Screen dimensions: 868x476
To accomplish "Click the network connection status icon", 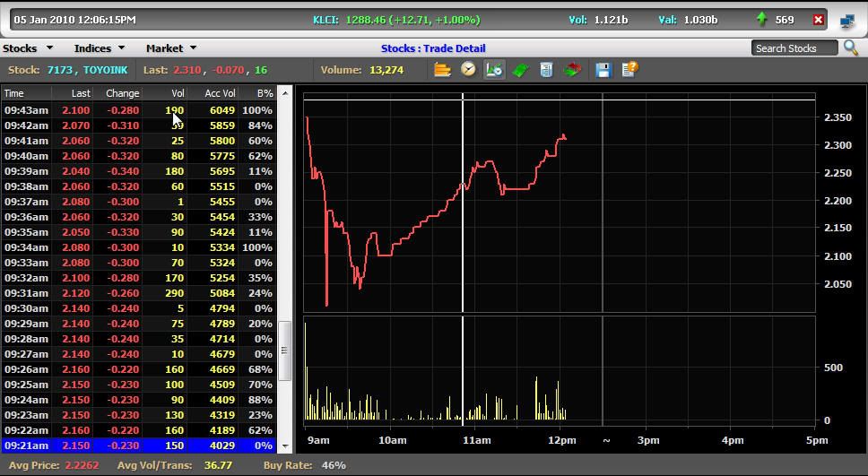I will (x=847, y=20).
